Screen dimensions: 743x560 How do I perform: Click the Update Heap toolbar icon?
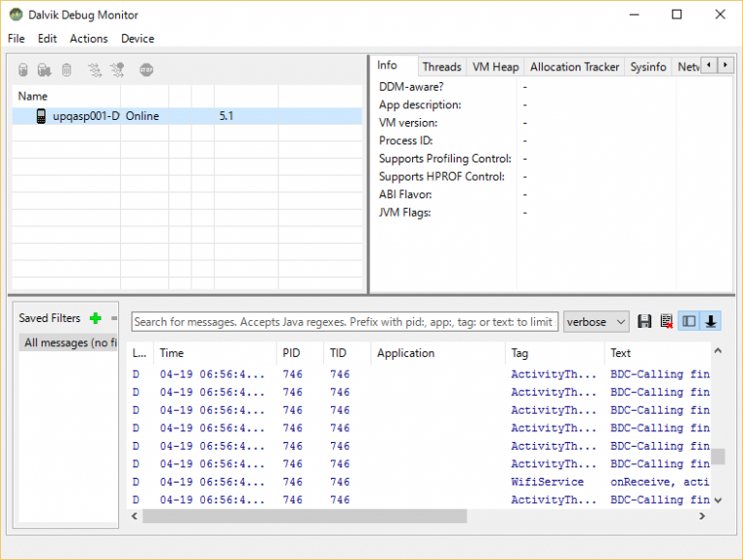tap(23, 70)
